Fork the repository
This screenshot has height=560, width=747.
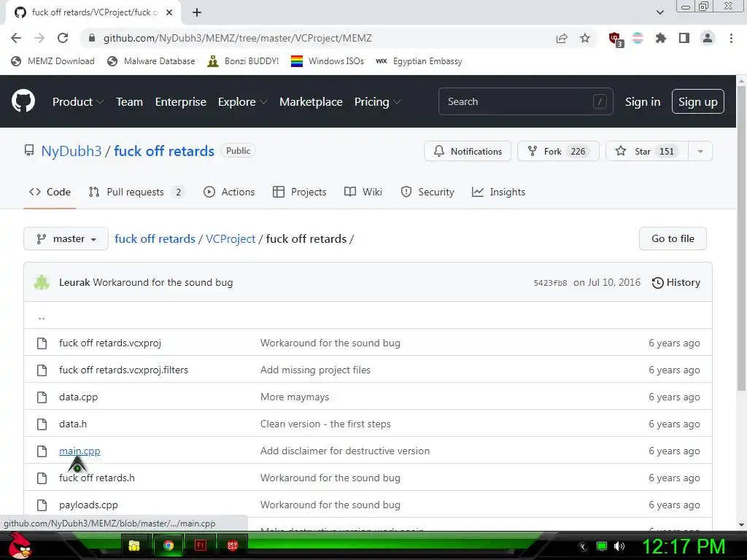point(558,151)
